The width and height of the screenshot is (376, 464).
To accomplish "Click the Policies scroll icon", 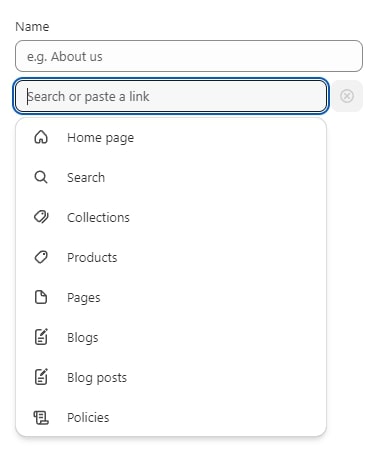I will tap(41, 417).
